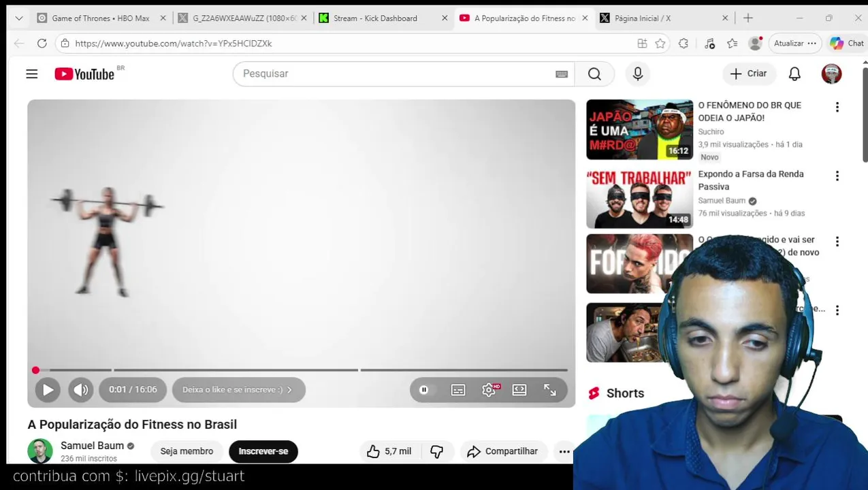View site information lock icon
The height and width of the screenshot is (490, 868).
(65, 44)
